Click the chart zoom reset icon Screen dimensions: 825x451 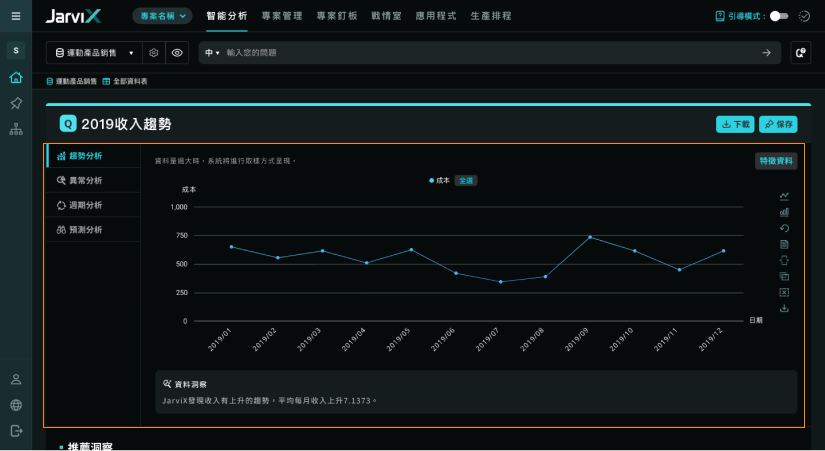784,276
